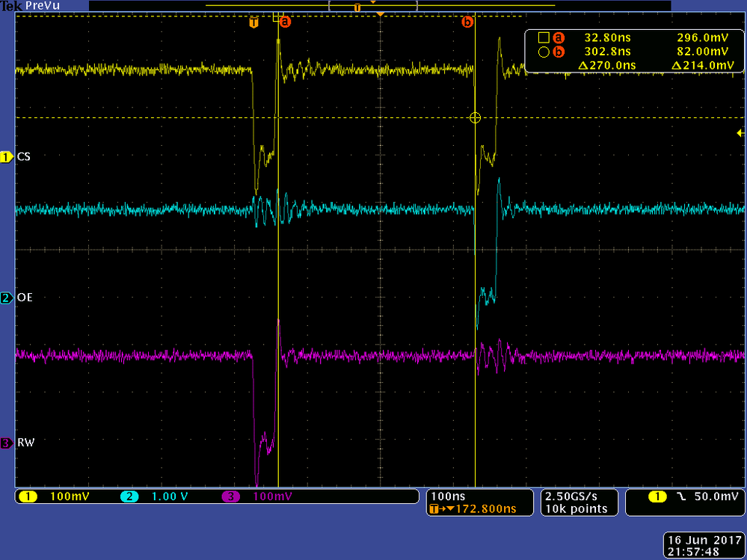Click the trigger source channel 1 badge

click(x=657, y=496)
